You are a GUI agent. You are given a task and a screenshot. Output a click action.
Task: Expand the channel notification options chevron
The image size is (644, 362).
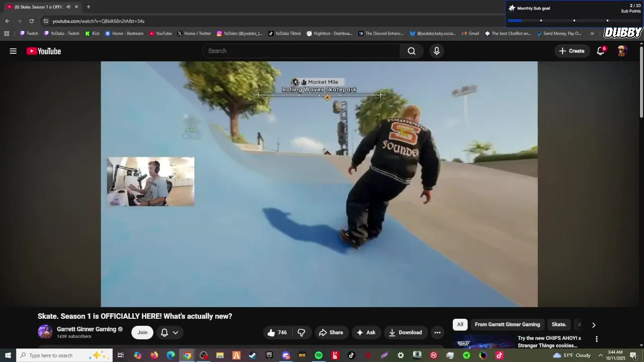coord(176,332)
